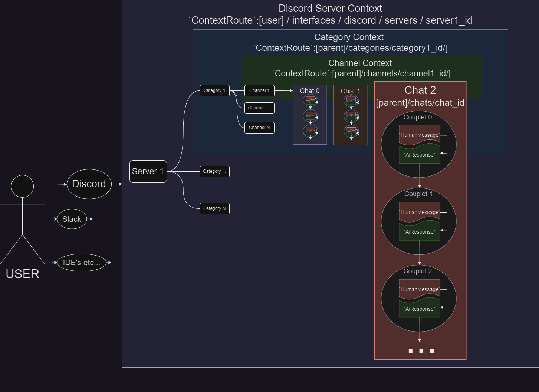Click the Channel N node
Screen dimensions: 539x392
tap(259, 128)
